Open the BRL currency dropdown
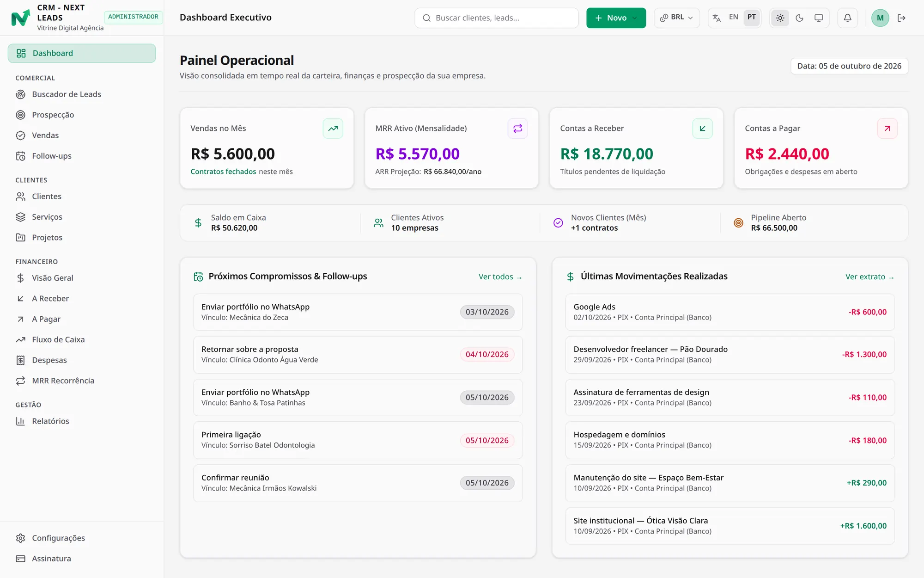This screenshot has height=578, width=924. click(x=676, y=18)
